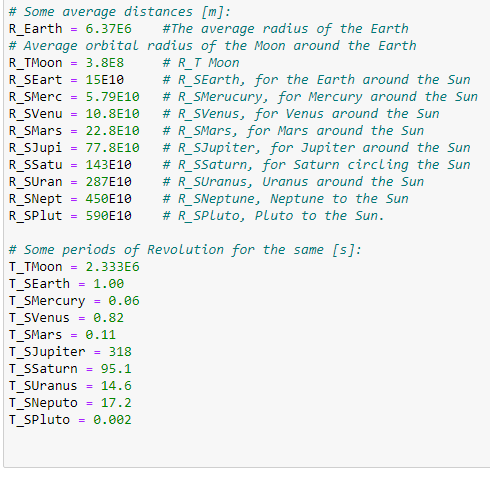Select the value 0.11
This screenshot has height=478, width=490.
click(101, 335)
